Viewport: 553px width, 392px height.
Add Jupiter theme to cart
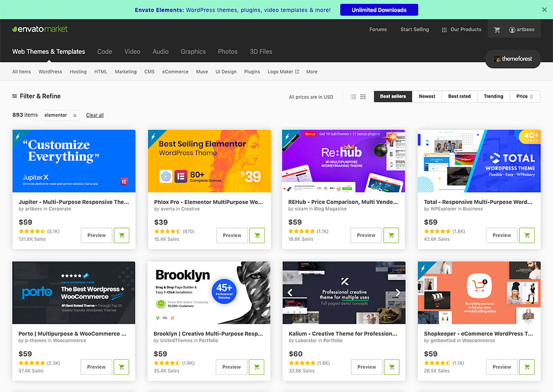[x=121, y=236]
